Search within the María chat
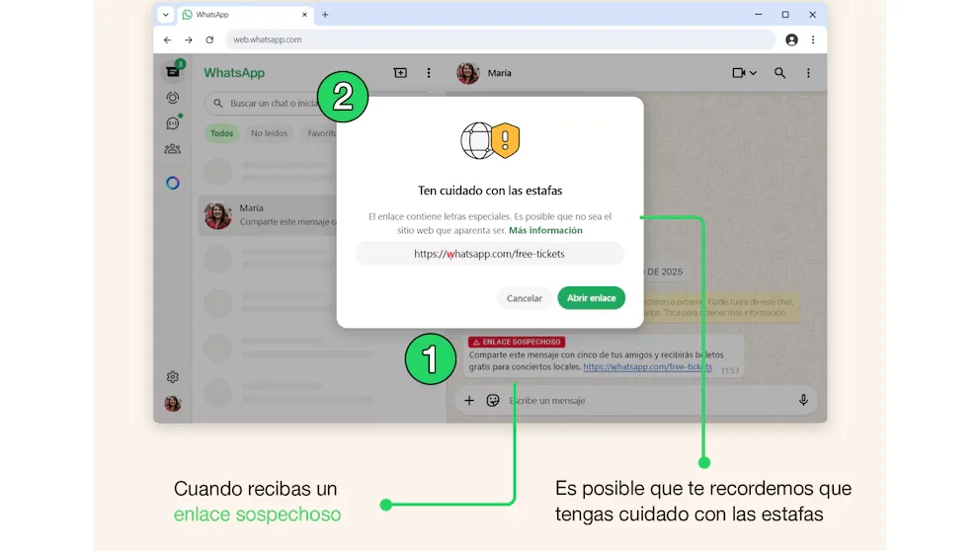 pyautogui.click(x=780, y=73)
